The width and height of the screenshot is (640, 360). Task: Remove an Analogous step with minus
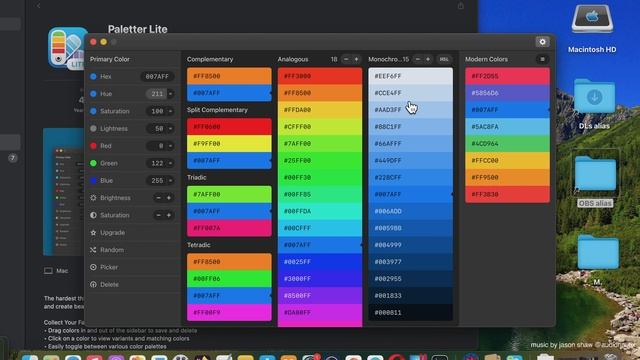(346, 59)
